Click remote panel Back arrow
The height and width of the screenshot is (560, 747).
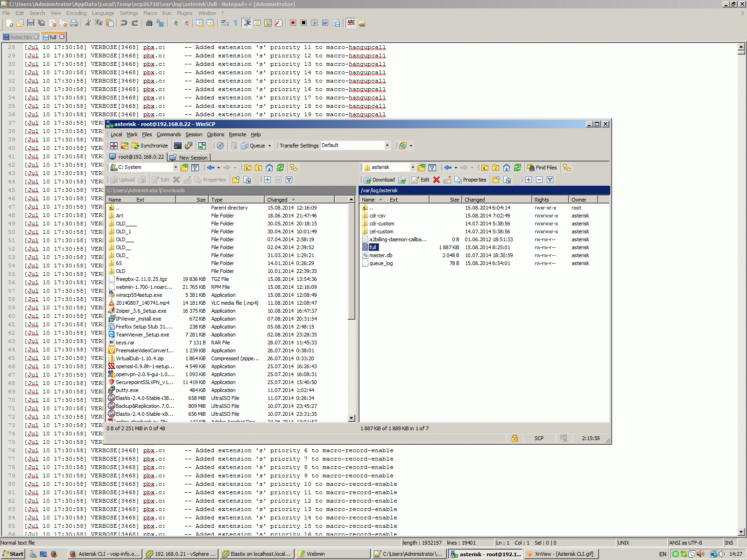click(x=448, y=168)
